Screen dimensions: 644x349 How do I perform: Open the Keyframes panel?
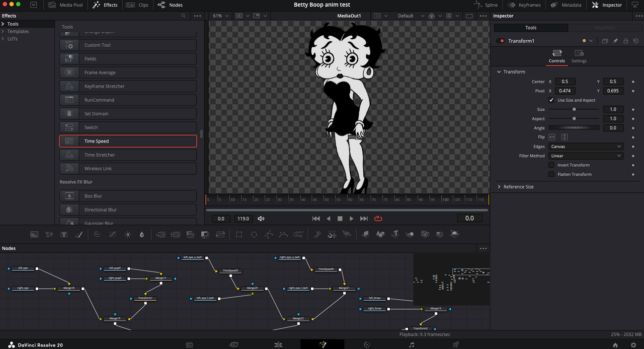(x=524, y=5)
